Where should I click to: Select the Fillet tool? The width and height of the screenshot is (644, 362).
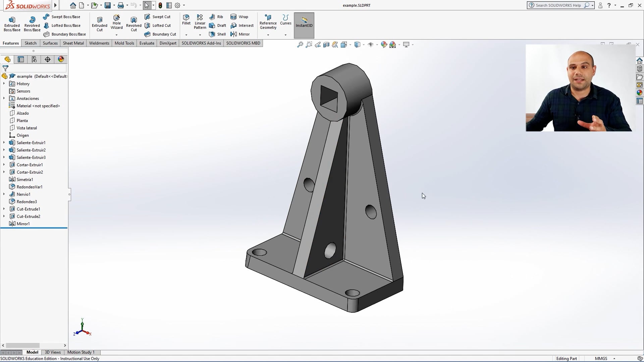point(186,20)
